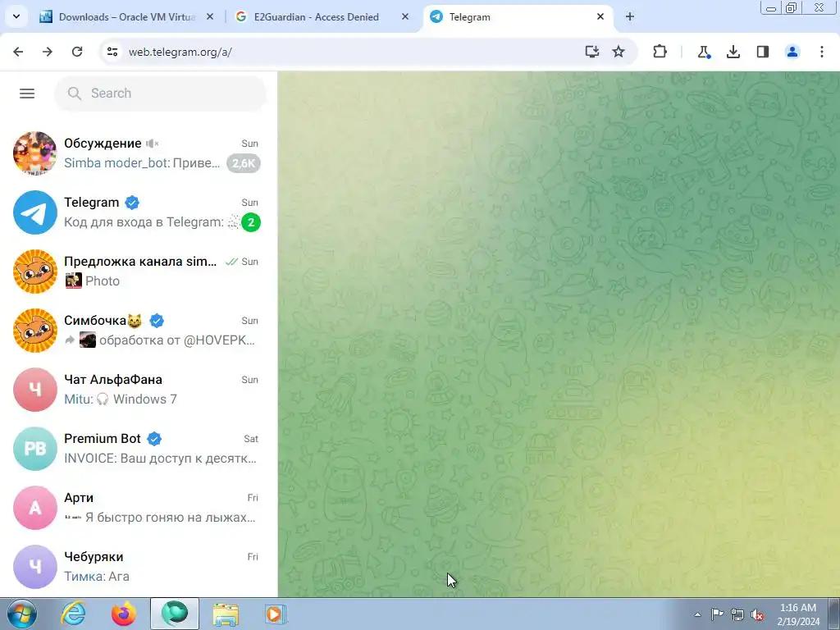Expand the tab search dropdown
Viewport: 840px width, 630px height.
pos(16,16)
